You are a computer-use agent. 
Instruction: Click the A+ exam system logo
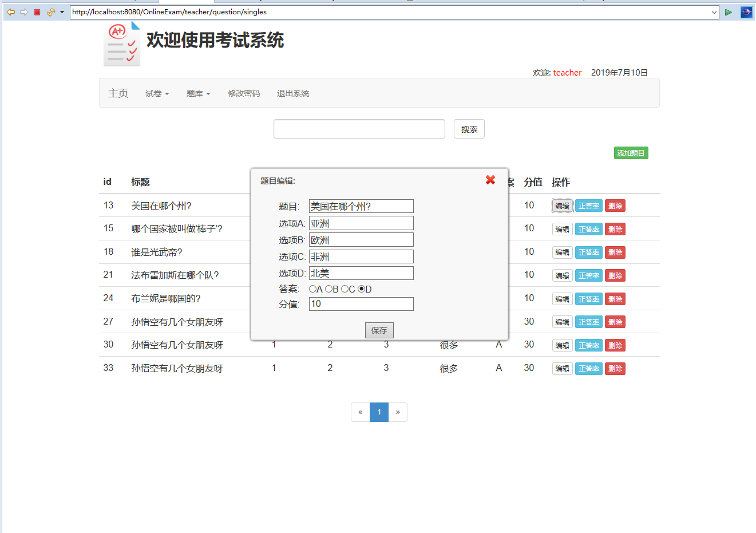(121, 44)
